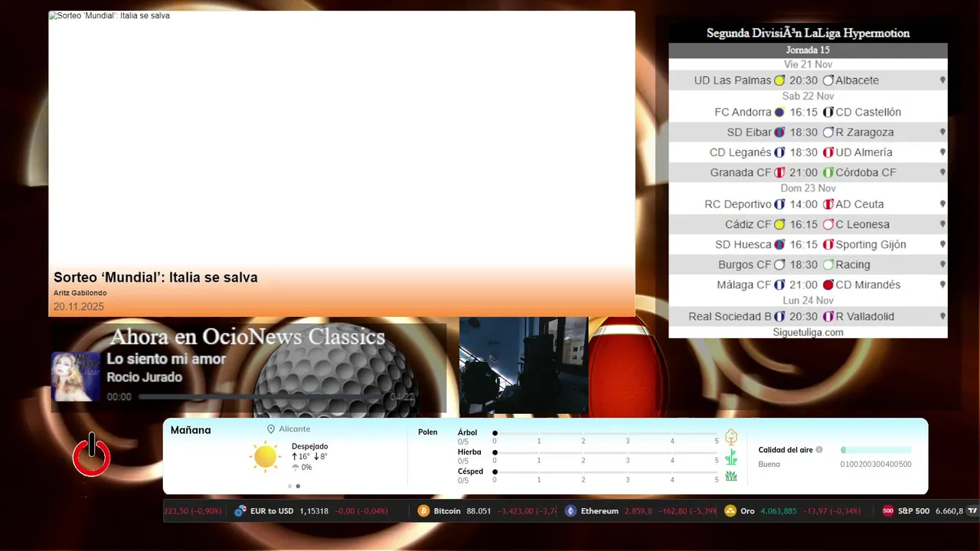980x551 pixels.
Task: Click the CD Mirandés red crest
Action: pos(828,285)
